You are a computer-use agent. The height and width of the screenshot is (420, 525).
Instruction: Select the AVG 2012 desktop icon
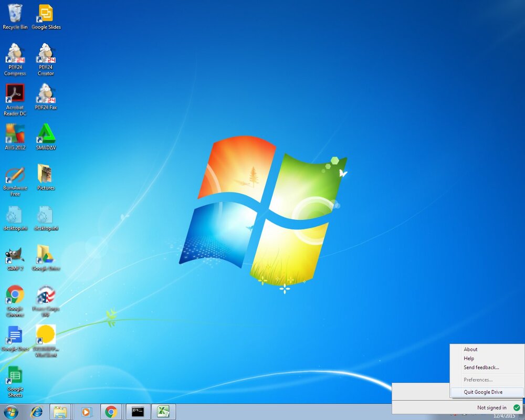[15, 136]
